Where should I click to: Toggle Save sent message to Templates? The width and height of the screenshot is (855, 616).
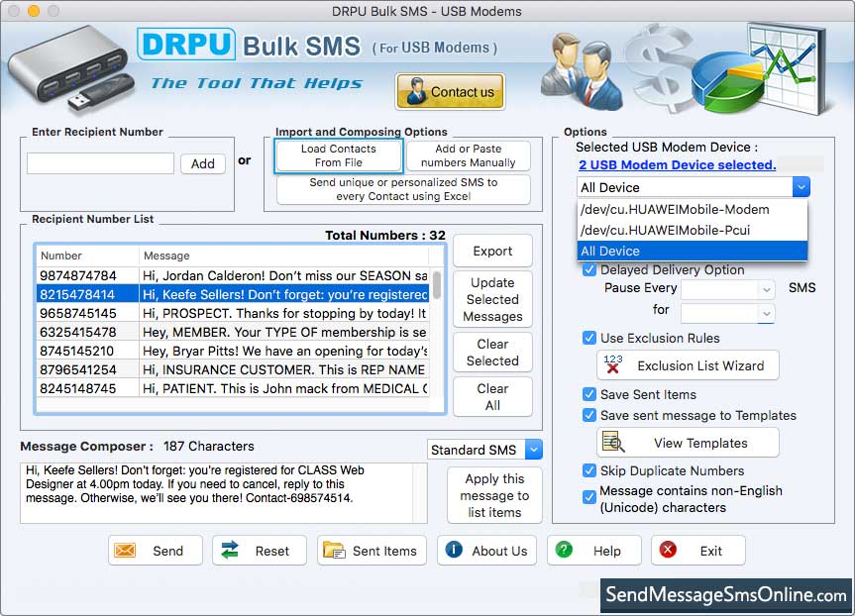pos(588,415)
